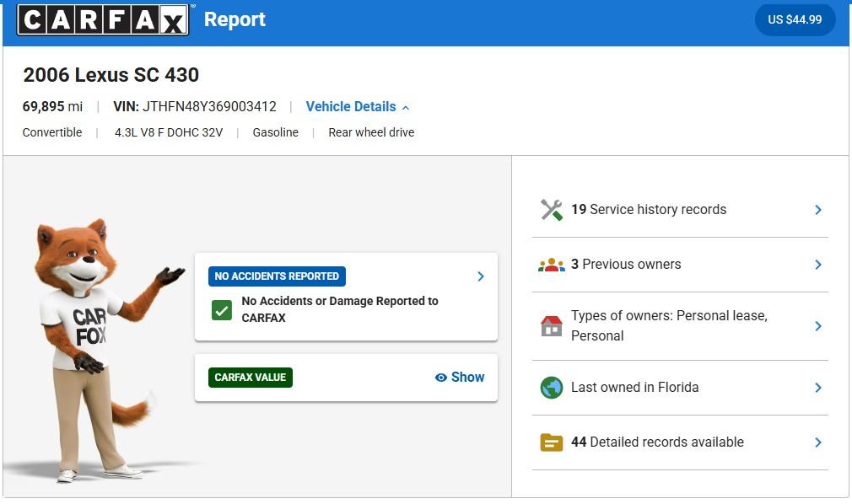Viewport: 852px width, 504px height.
Task: Expand the 19 Service history records row
Action: 817,210
